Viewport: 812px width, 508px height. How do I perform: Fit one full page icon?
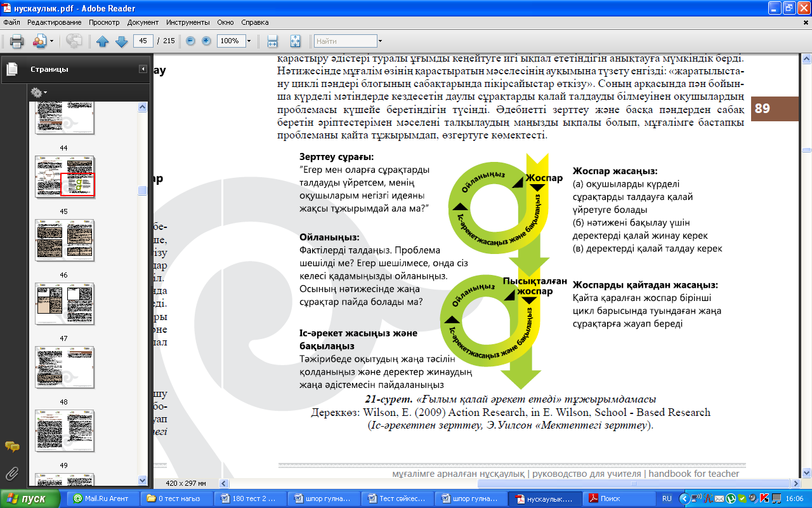click(295, 41)
